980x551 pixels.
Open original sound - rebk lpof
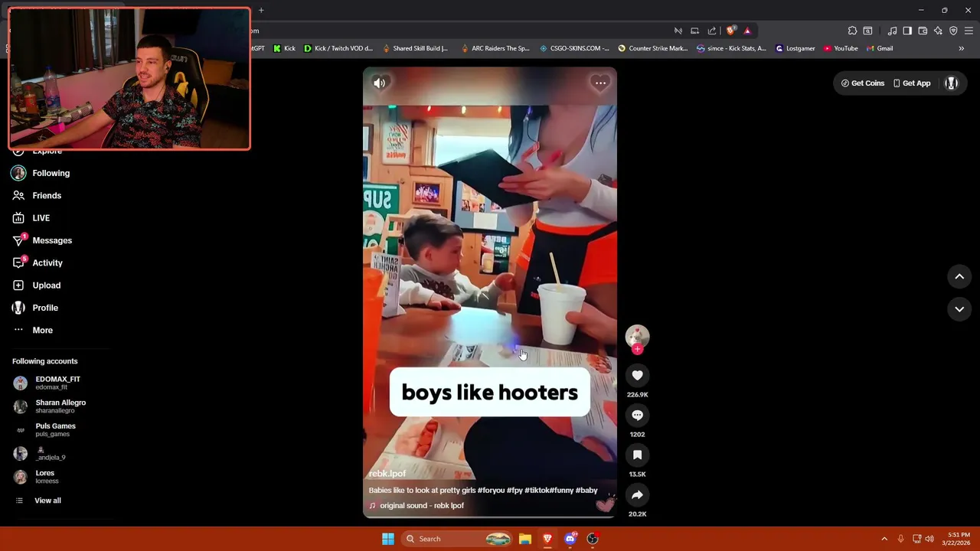coord(416,506)
